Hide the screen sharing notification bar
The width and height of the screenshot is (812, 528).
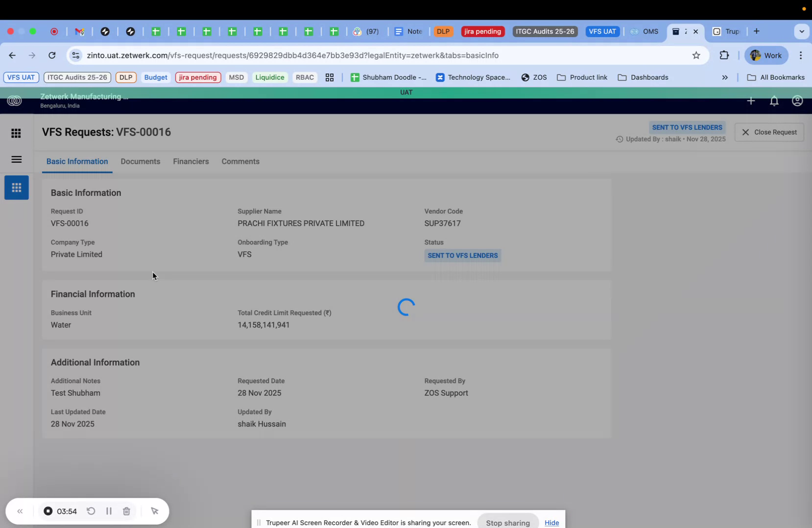coord(552,523)
